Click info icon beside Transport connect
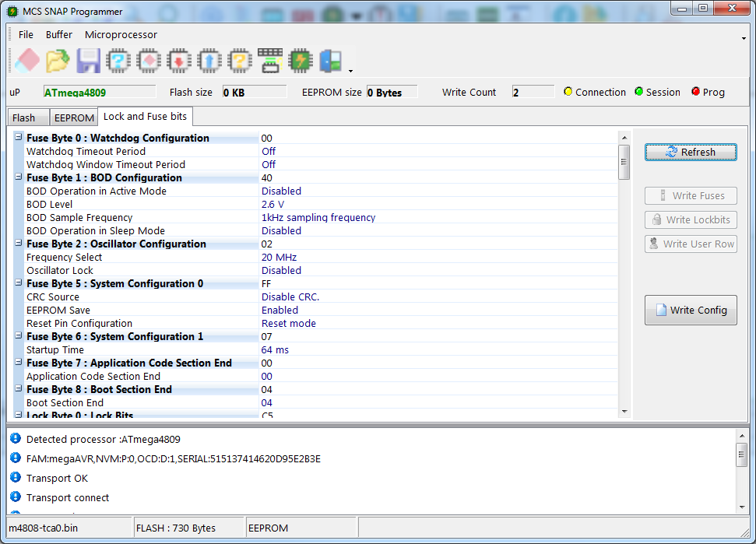This screenshot has width=756, height=544. point(16,497)
